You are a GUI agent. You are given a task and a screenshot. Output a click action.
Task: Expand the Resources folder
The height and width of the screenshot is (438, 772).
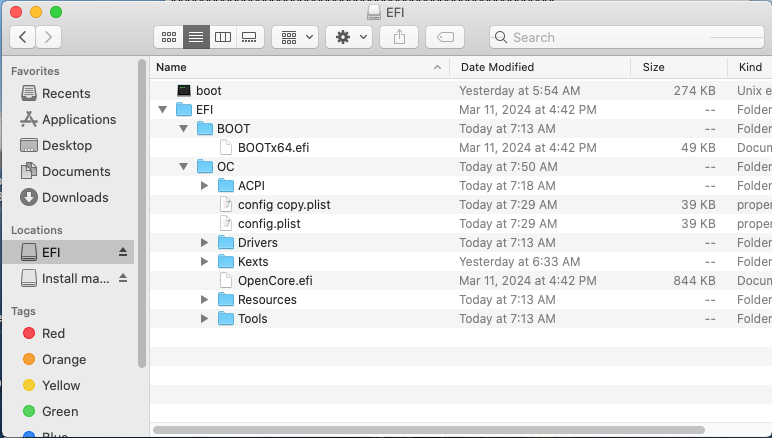click(205, 300)
